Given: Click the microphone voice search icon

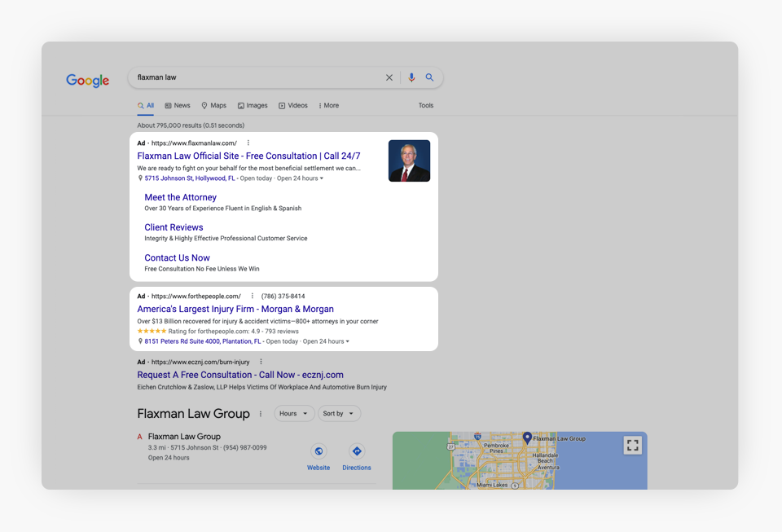Looking at the screenshot, I should pyautogui.click(x=411, y=78).
